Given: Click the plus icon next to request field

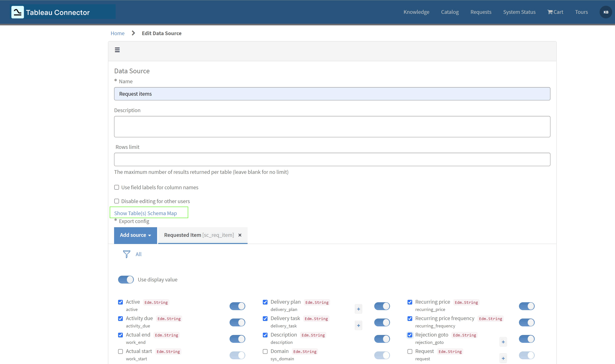Looking at the screenshot, I should pos(503,358).
